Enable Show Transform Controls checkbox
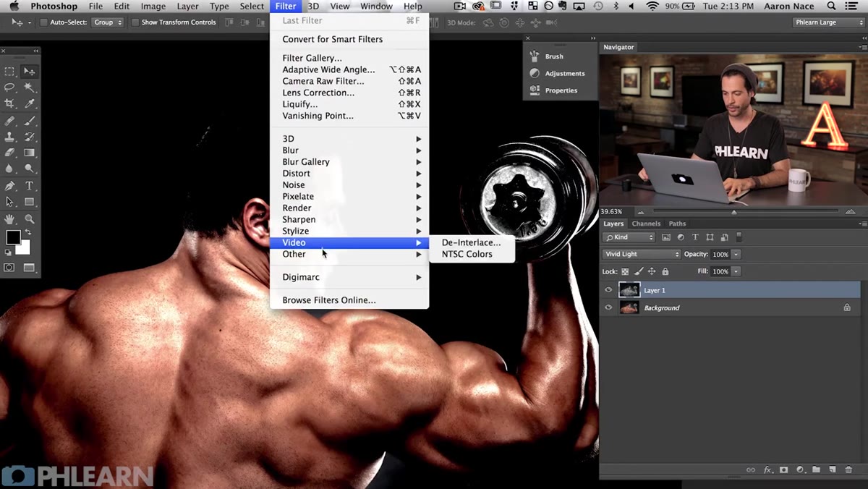The image size is (868, 489). click(x=135, y=22)
